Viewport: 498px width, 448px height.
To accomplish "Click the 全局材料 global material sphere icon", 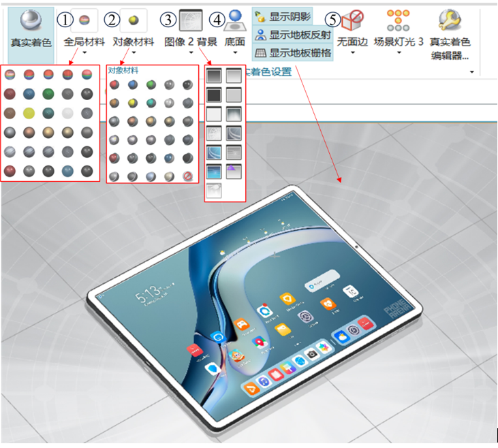I will pos(84,20).
